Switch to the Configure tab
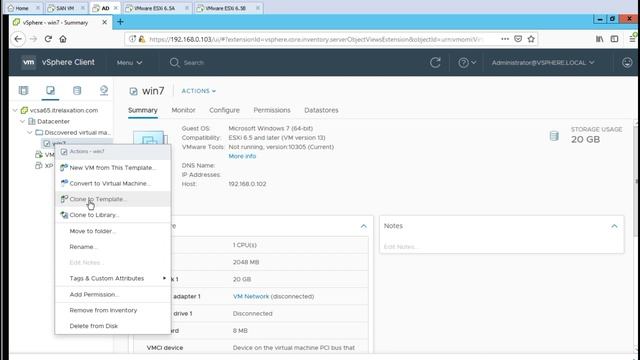640x360 pixels. tap(224, 110)
